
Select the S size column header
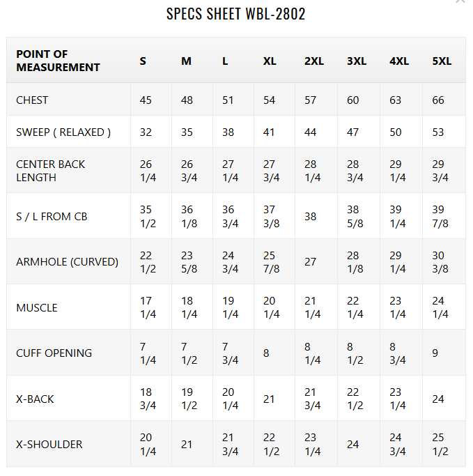tap(143, 61)
